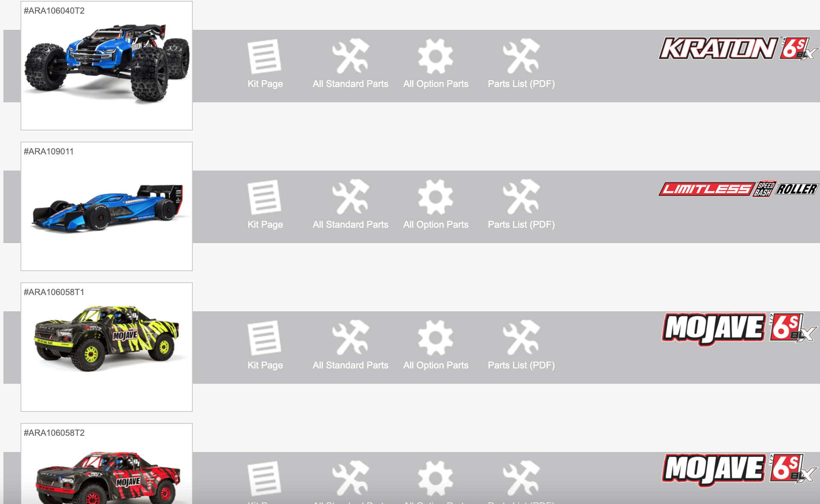The image size is (820, 504).
Task: Click All Standard Parts icon for Limitless
Action: tap(350, 197)
